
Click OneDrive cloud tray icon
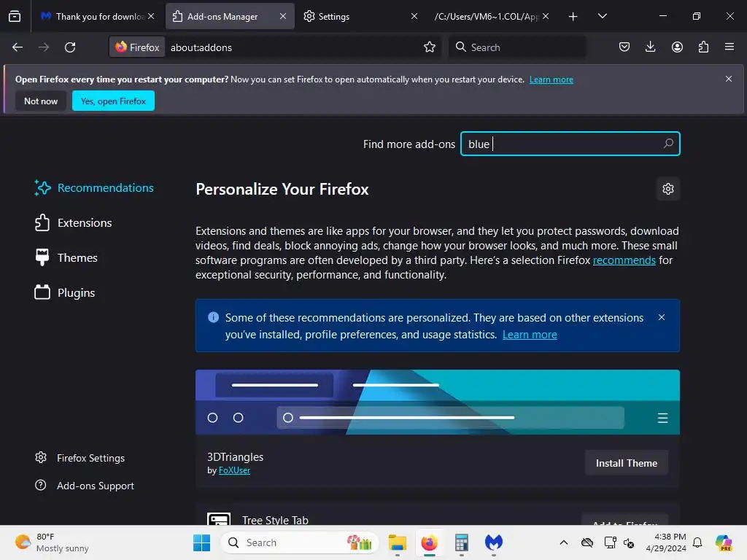pyautogui.click(x=587, y=542)
